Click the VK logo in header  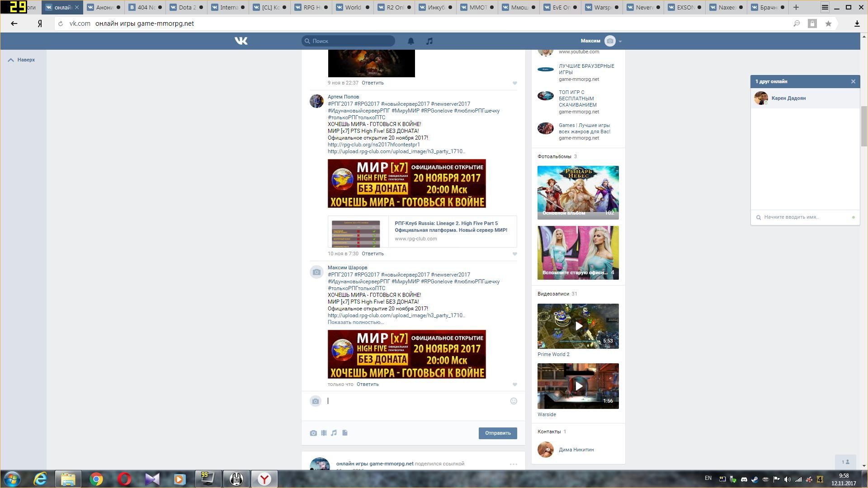pos(241,41)
